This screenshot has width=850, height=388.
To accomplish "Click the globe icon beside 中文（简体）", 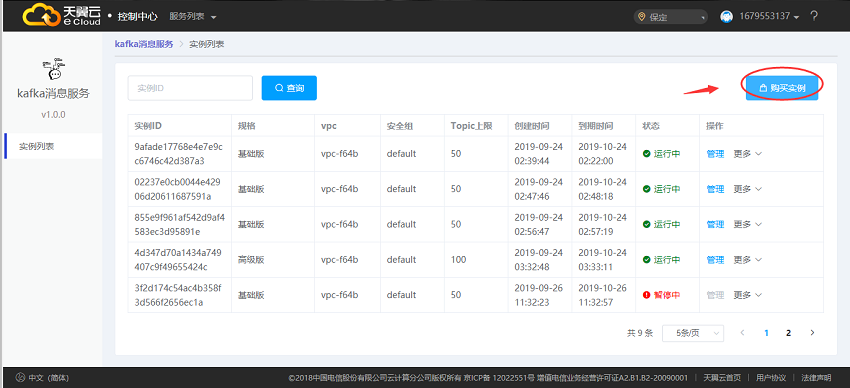I will [x=21, y=377].
